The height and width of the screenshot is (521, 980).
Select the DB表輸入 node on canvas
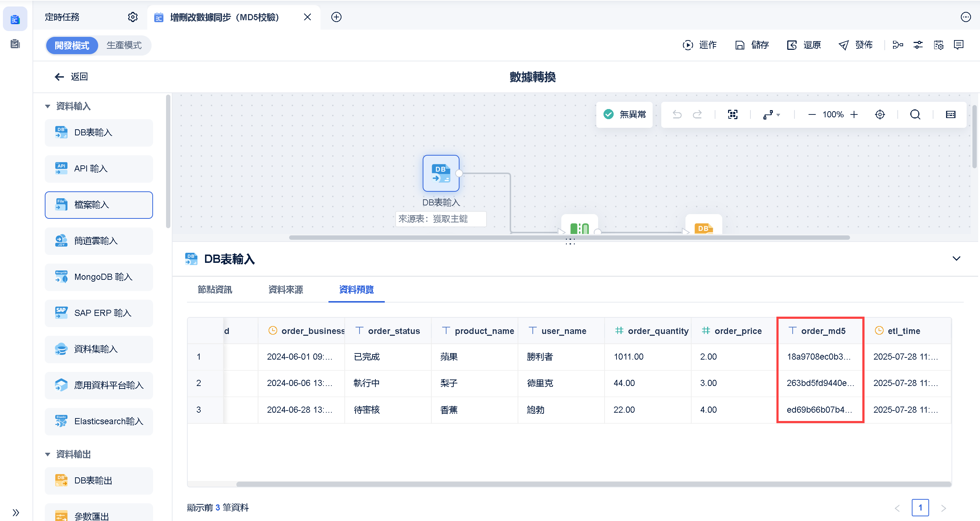click(440, 173)
